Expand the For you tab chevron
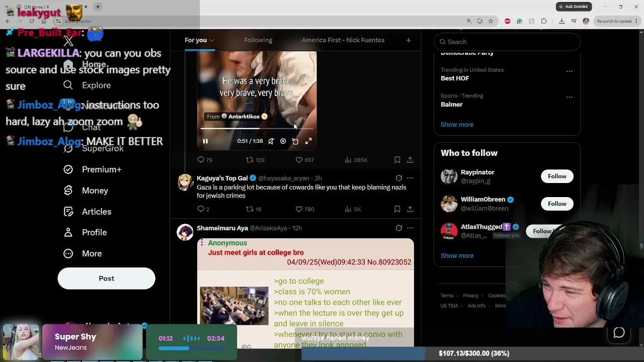644x362 pixels. [x=212, y=40]
